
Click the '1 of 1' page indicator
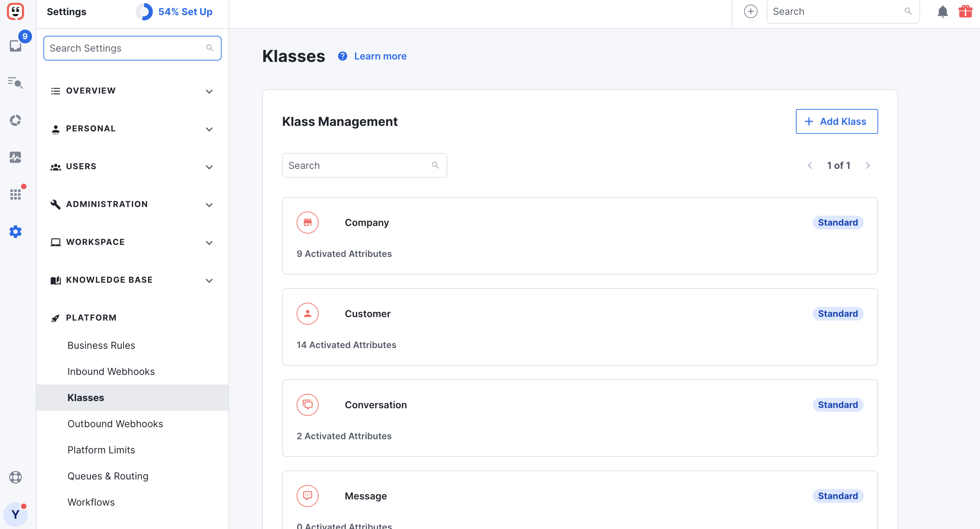(839, 165)
